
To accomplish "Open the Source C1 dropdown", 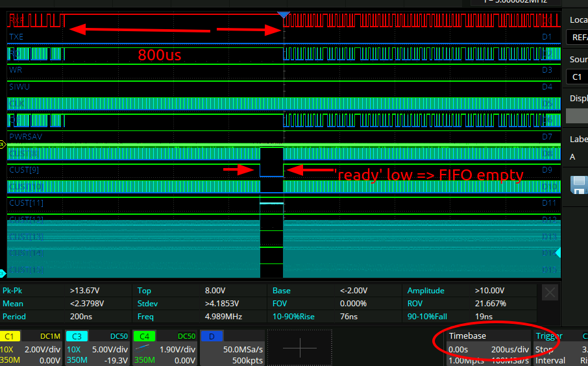I will coord(577,77).
